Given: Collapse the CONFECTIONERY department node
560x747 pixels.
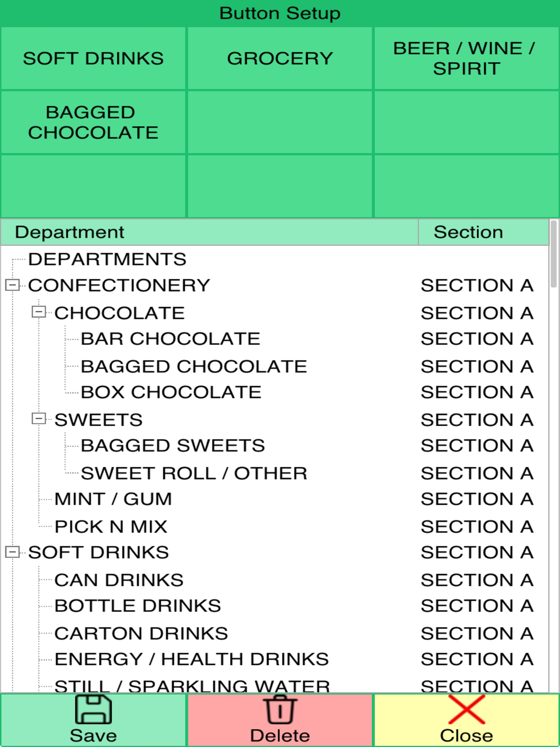Looking at the screenshot, I should [x=13, y=285].
